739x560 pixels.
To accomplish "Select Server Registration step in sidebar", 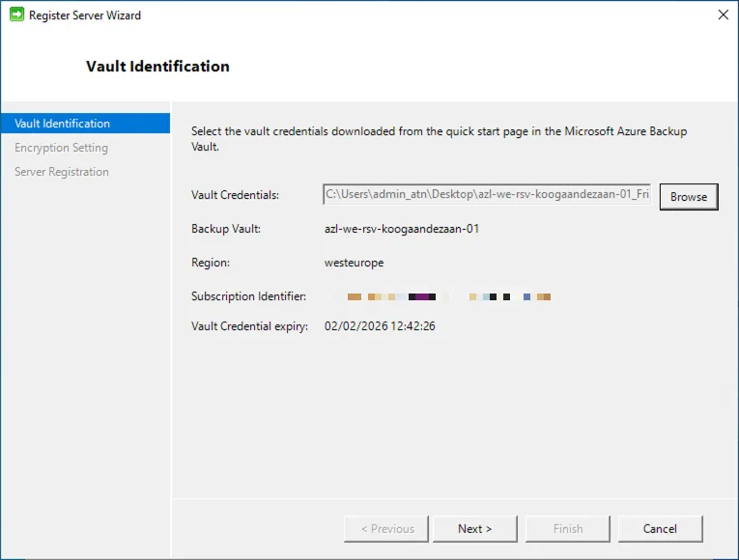I will coord(62,172).
